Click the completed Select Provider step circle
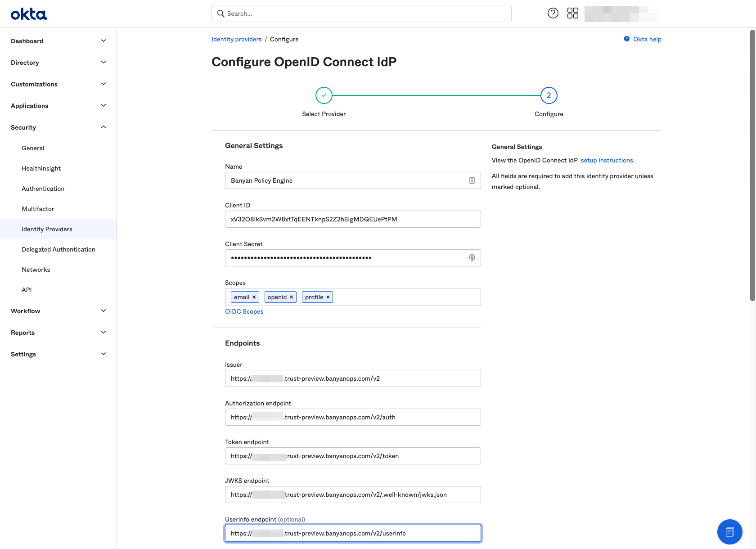This screenshot has height=549, width=756. tap(324, 95)
